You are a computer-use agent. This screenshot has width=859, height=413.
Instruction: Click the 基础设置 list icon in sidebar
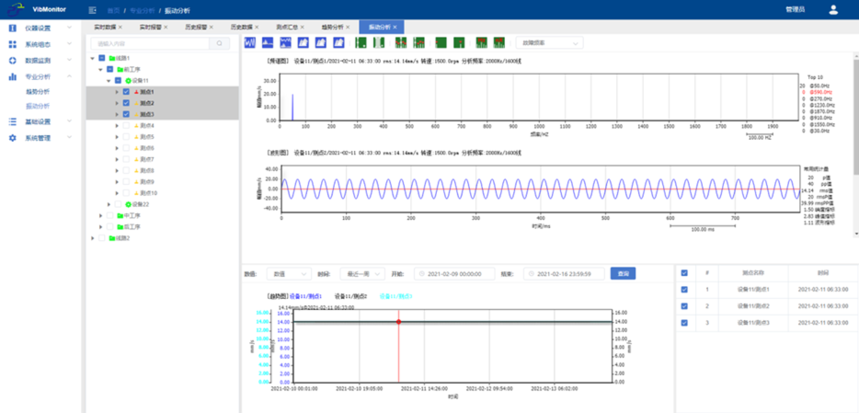(12, 122)
